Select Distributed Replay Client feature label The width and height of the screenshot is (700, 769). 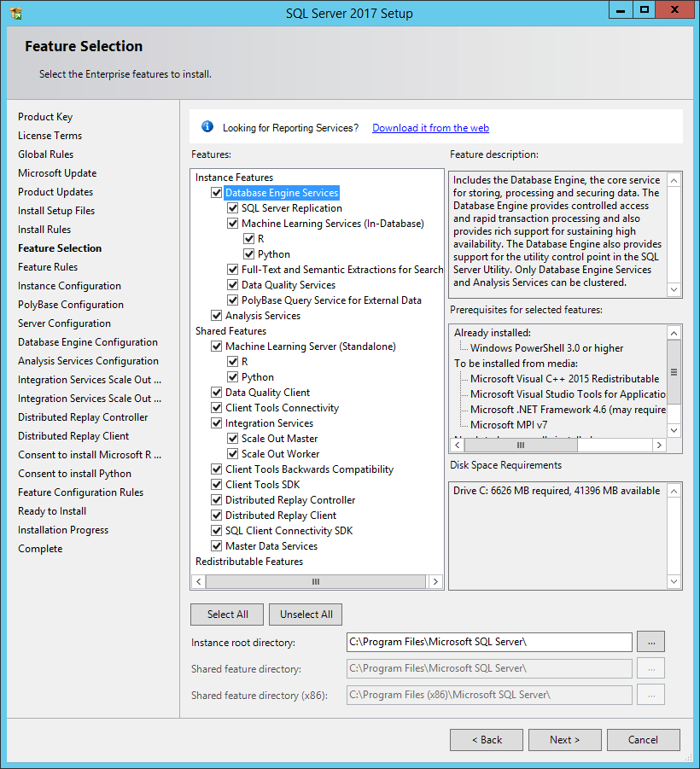[x=281, y=515]
